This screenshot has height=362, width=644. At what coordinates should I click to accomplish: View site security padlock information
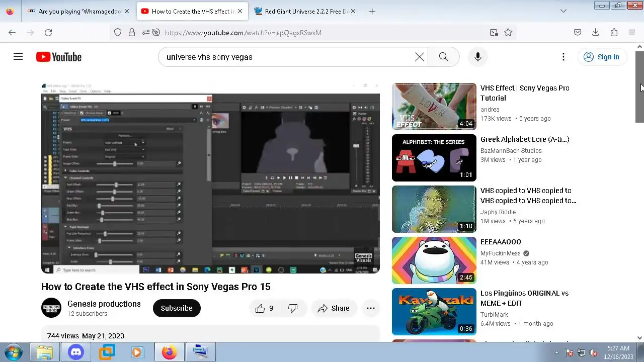click(x=131, y=32)
